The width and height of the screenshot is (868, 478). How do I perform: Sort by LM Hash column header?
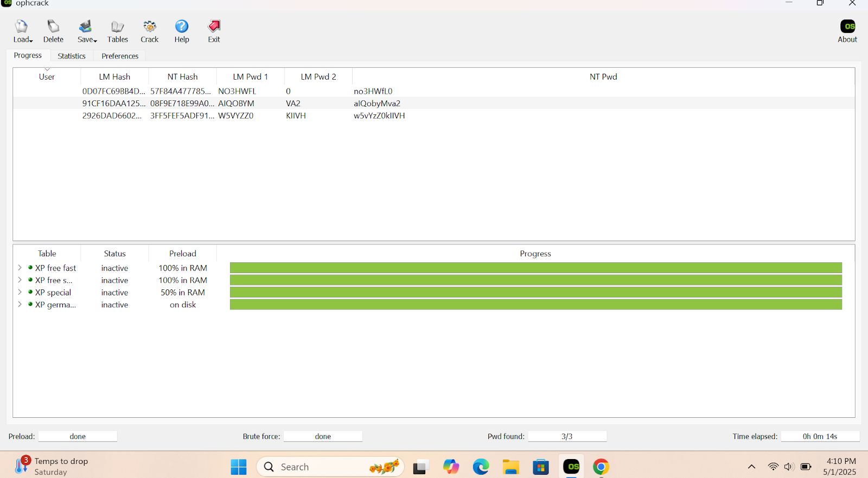[x=114, y=76]
